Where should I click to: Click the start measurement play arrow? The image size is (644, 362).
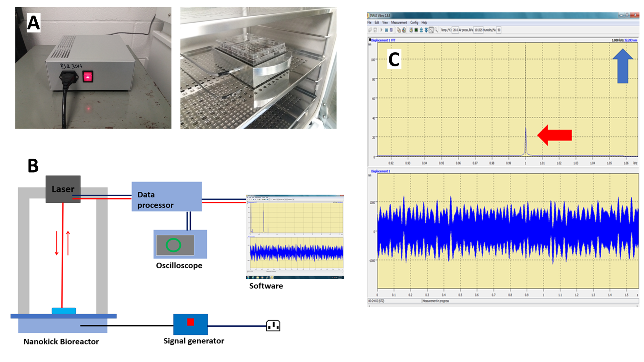pyautogui.click(x=381, y=30)
